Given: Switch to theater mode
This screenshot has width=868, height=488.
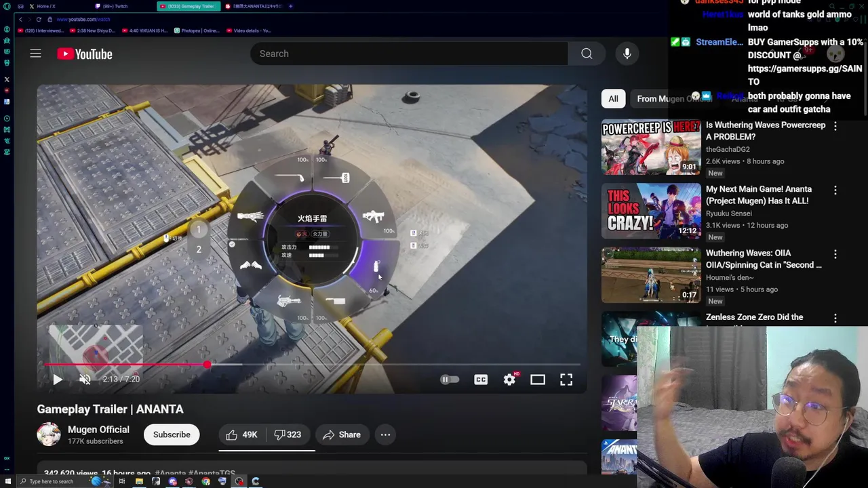Looking at the screenshot, I should pos(538,380).
